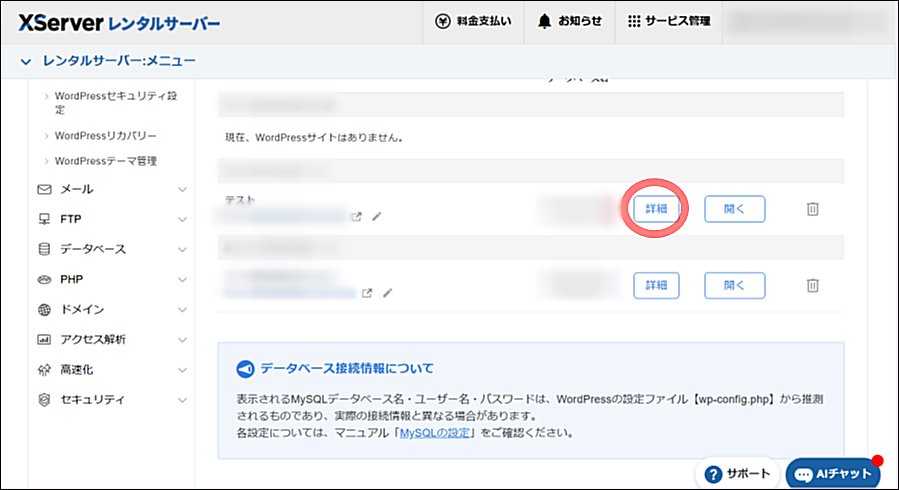Click the セキュリティ shield icon
899x490 pixels.
click(44, 399)
